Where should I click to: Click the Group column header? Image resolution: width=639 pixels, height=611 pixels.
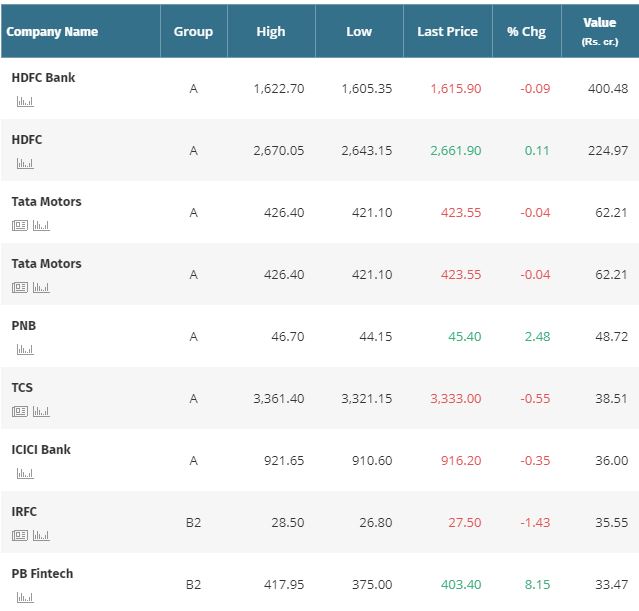click(x=193, y=32)
